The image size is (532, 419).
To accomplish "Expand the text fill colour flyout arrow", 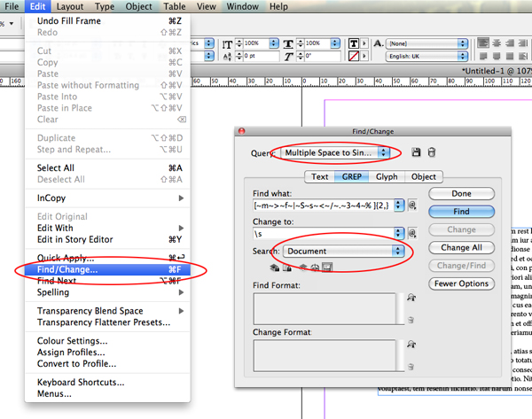I will 364,43.
